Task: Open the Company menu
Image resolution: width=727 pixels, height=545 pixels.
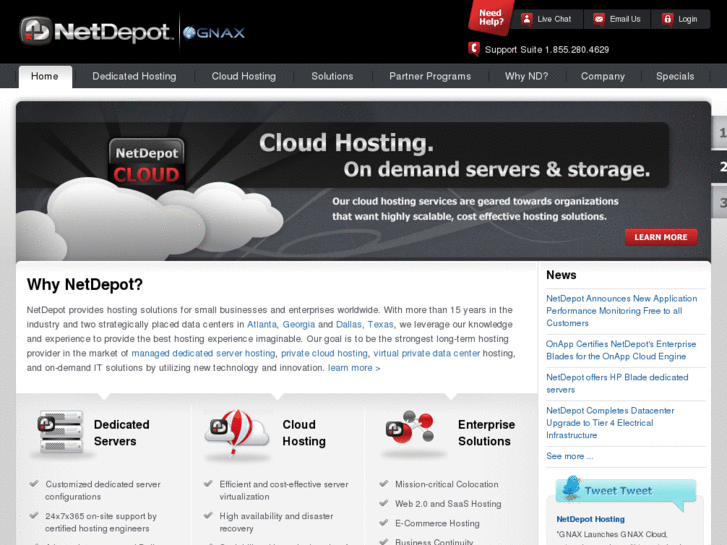Action: [603, 77]
